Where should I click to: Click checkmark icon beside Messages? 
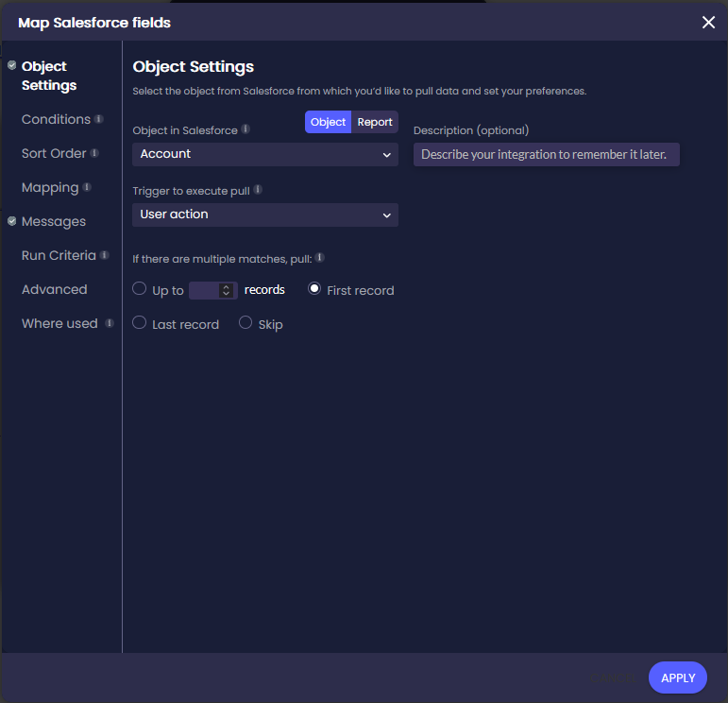12,221
